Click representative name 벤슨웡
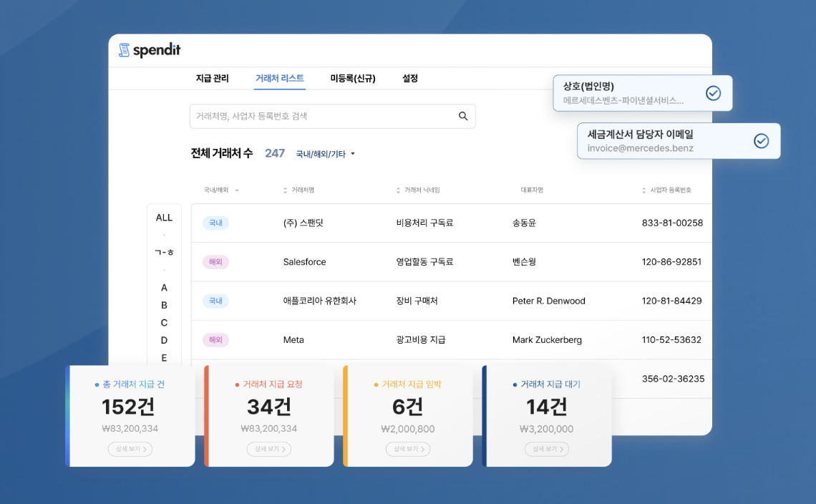 click(x=524, y=262)
